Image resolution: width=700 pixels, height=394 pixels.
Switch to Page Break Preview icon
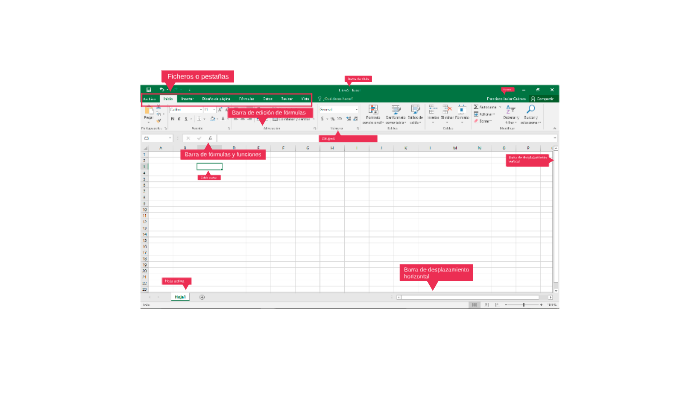497,305
